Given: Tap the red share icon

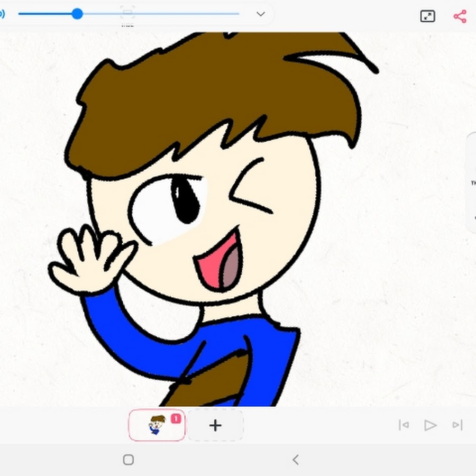Looking at the screenshot, I should click(460, 16).
